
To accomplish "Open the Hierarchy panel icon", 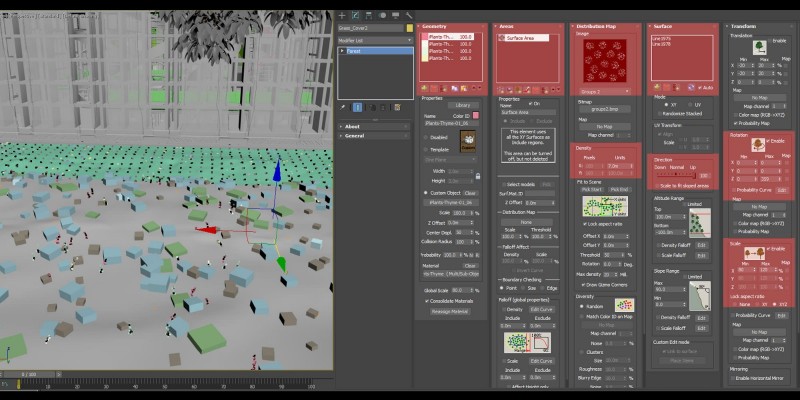I will point(368,16).
